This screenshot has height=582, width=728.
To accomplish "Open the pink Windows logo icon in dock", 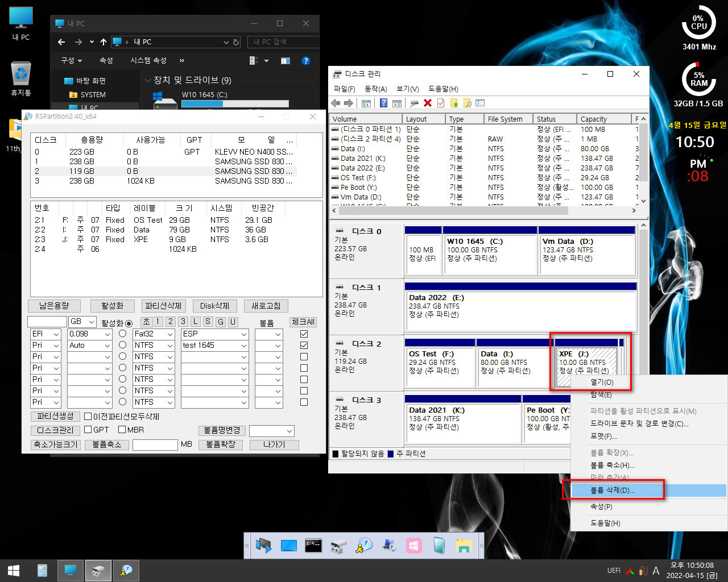I will [x=414, y=546].
